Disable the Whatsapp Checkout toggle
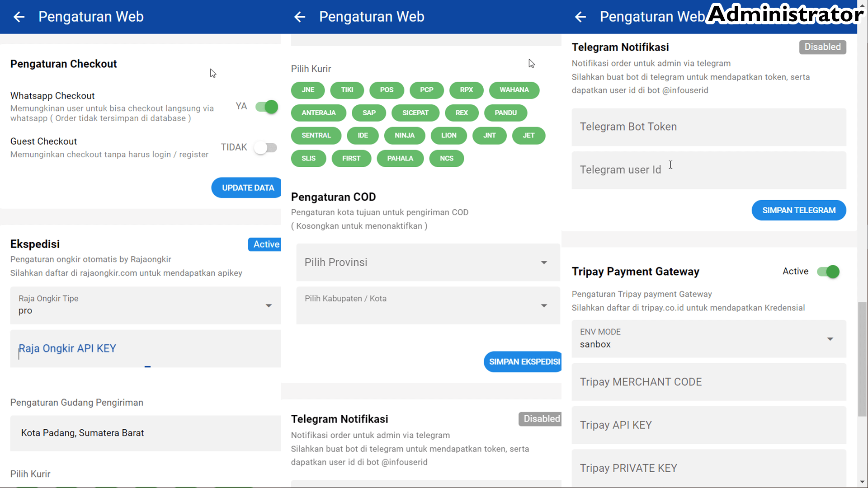This screenshot has height=488, width=868. 266,107
